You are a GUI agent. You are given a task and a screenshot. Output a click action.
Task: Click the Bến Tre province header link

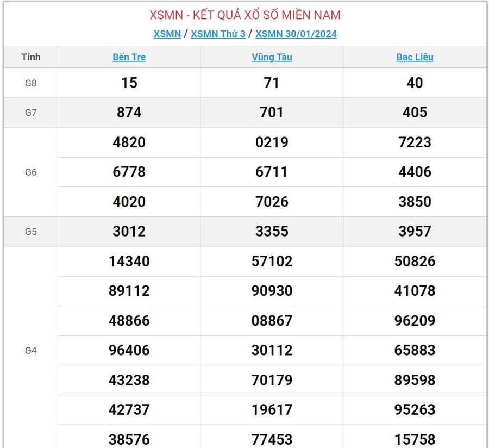[x=129, y=57]
